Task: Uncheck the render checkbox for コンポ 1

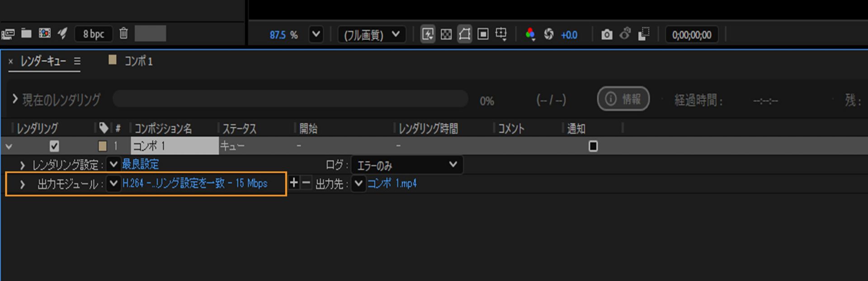Action: (x=54, y=146)
